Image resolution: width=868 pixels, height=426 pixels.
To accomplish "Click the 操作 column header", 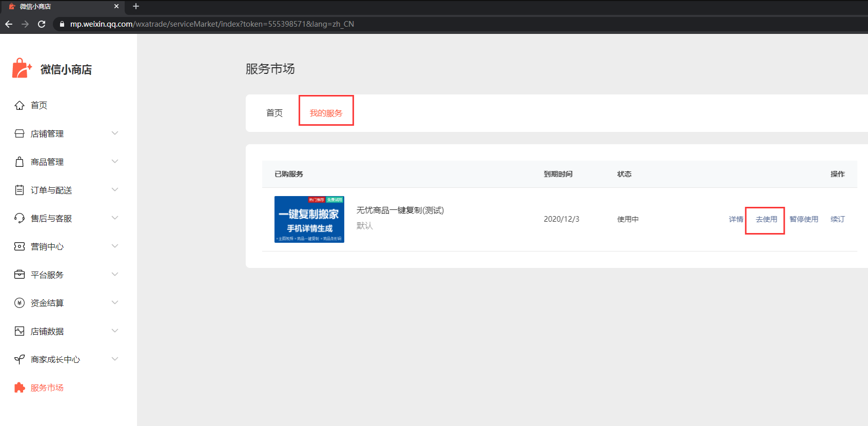I will click(838, 174).
